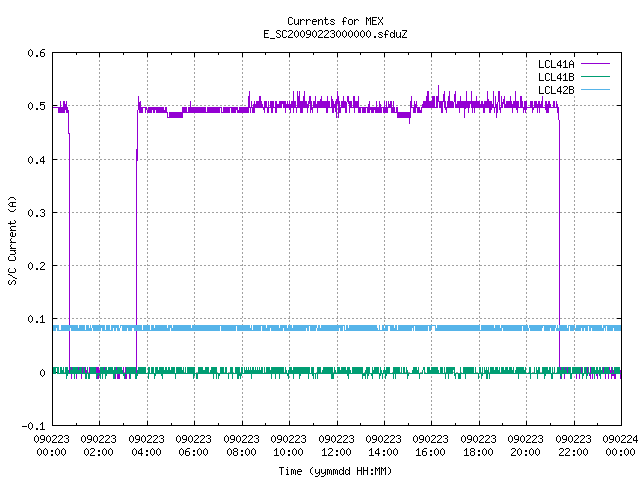Click the 0.3 y-axis tick label
Image resolution: width=640 pixels, height=480 pixels.
point(36,213)
